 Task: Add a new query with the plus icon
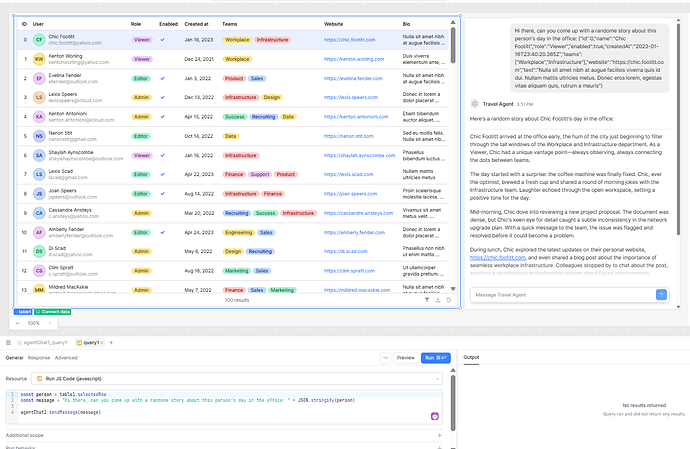(x=111, y=342)
